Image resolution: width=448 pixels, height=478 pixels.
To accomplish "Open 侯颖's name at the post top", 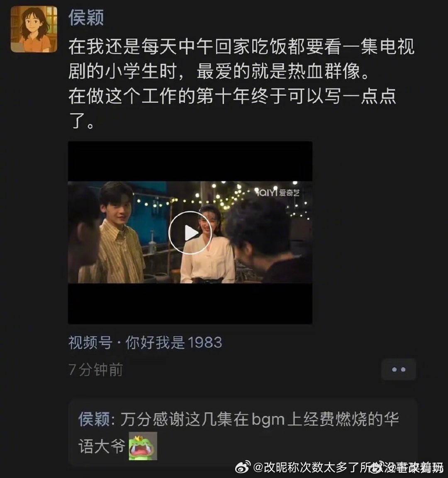I will pyautogui.click(x=86, y=17).
